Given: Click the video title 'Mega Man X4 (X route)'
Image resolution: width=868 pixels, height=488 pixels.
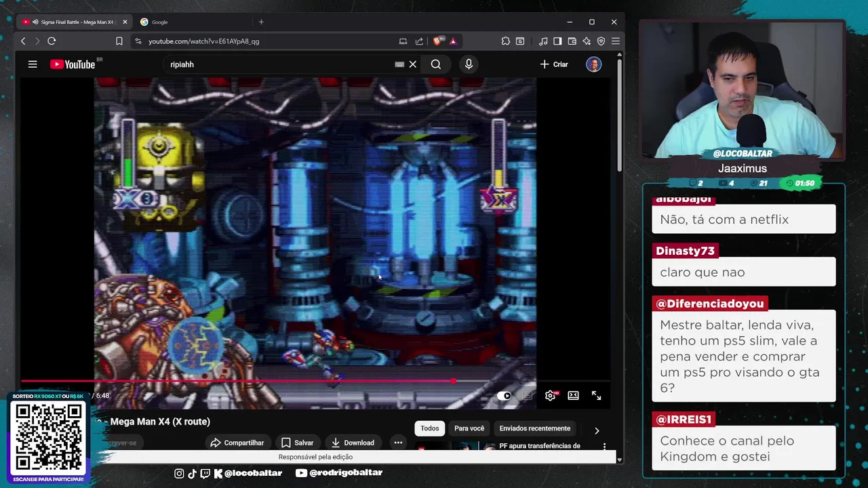Looking at the screenshot, I should point(160,422).
